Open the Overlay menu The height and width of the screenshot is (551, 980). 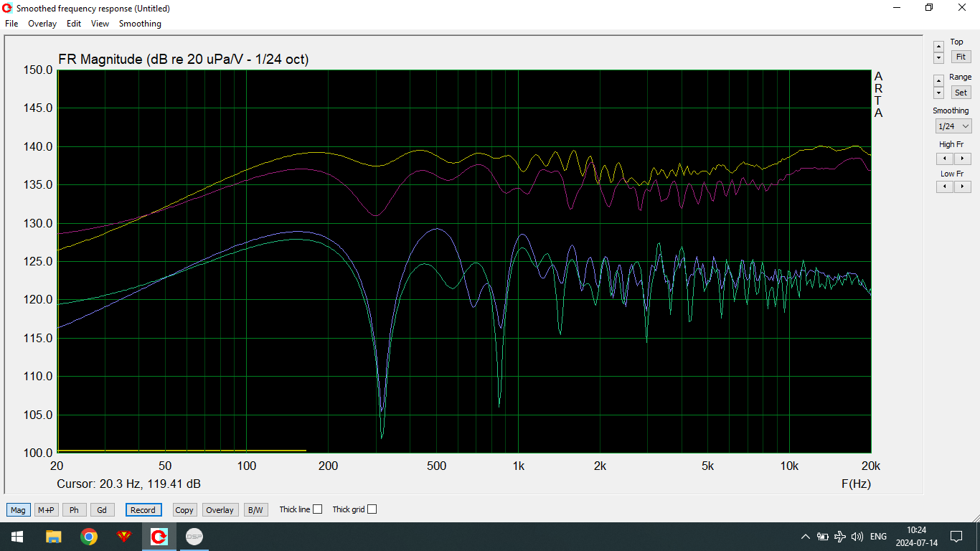coord(42,24)
